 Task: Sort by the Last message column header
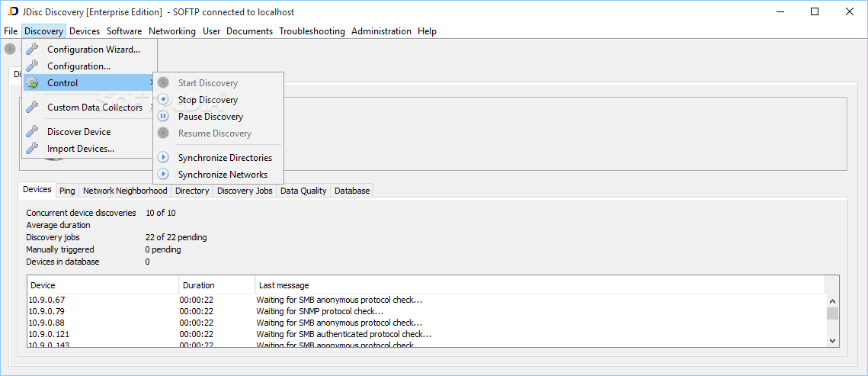point(540,285)
